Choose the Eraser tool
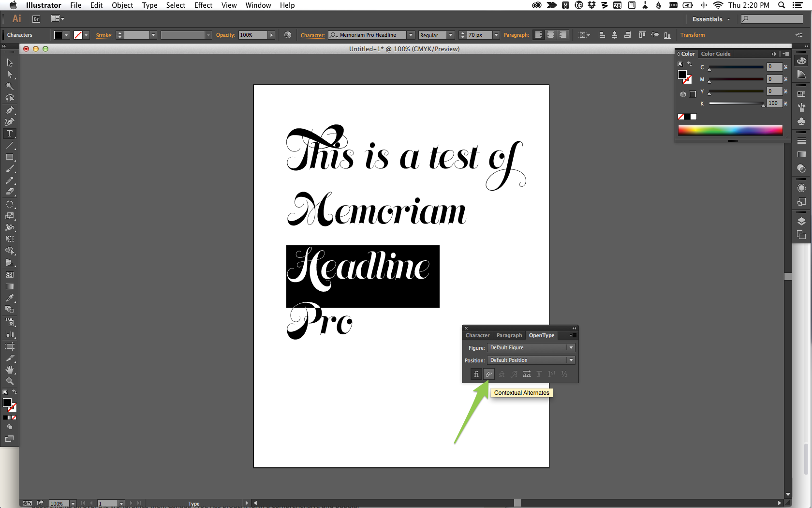This screenshot has width=812, height=508. tap(10, 192)
